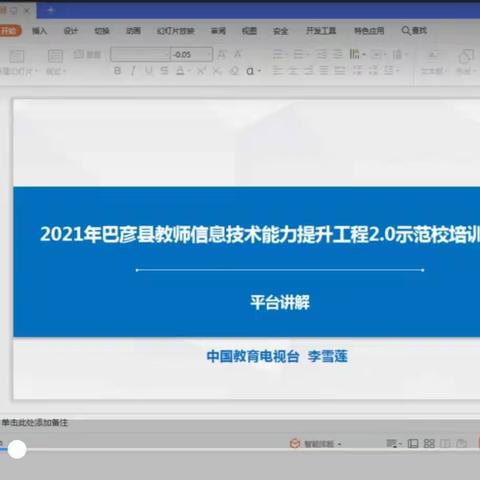Open the 幻灯片放映 Slide Show tab
This screenshot has width=480, height=480.
175,31
